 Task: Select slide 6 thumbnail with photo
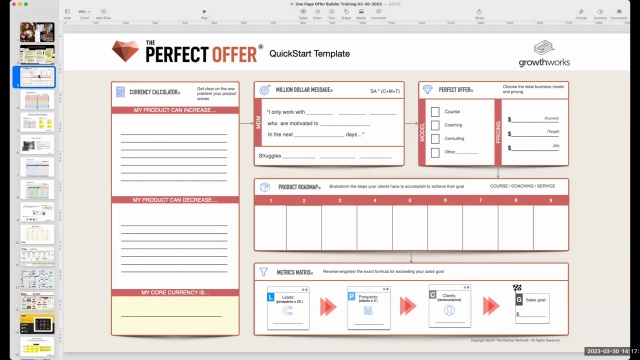click(37, 144)
